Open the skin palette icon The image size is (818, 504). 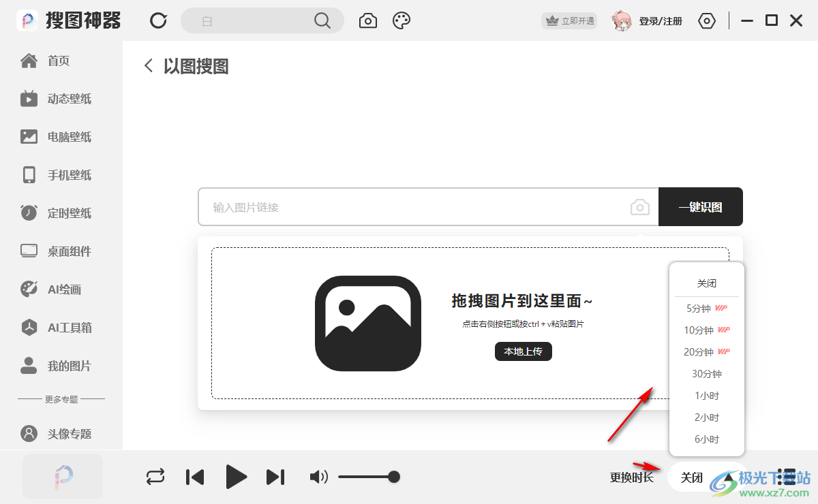click(x=402, y=20)
